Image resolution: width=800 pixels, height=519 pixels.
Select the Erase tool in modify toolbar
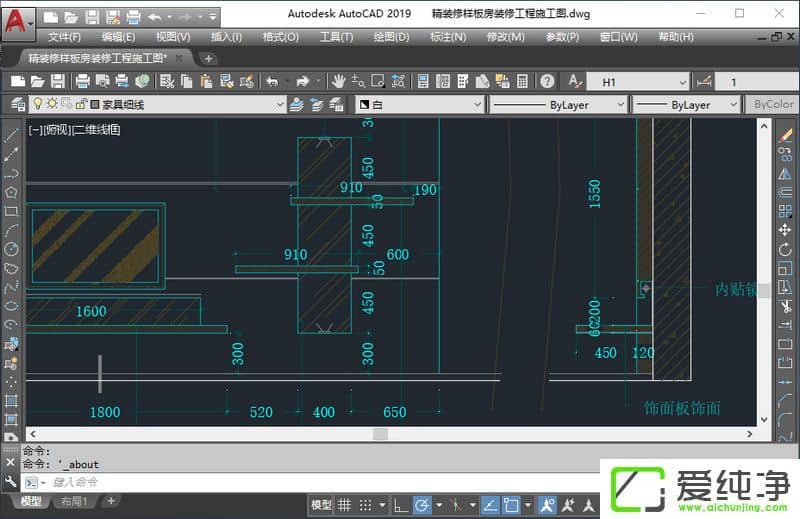[785, 135]
